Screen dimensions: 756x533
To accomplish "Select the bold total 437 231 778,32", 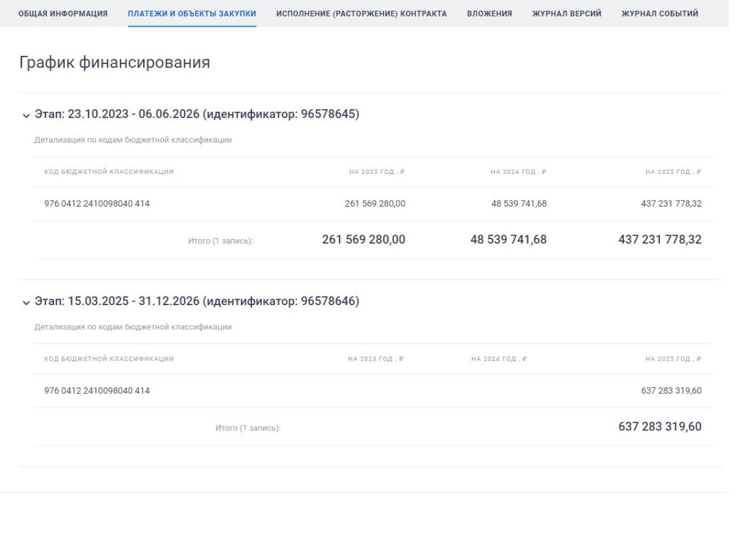I will (659, 240).
